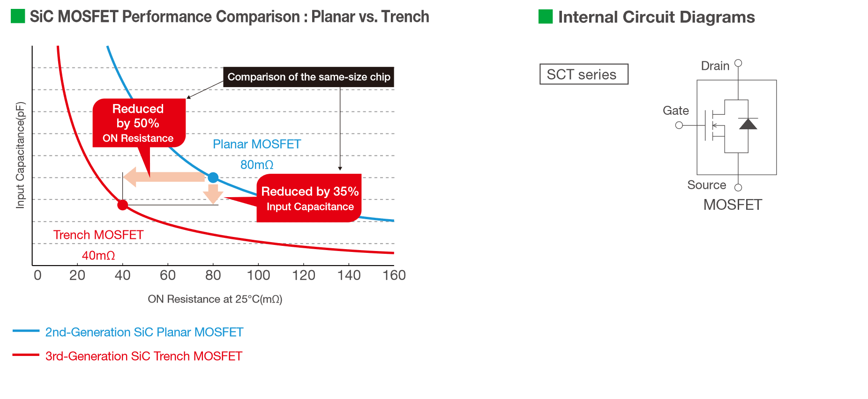Click the Drain terminal circle
Image resolution: width=868 pixels, height=399 pixels.
point(738,63)
